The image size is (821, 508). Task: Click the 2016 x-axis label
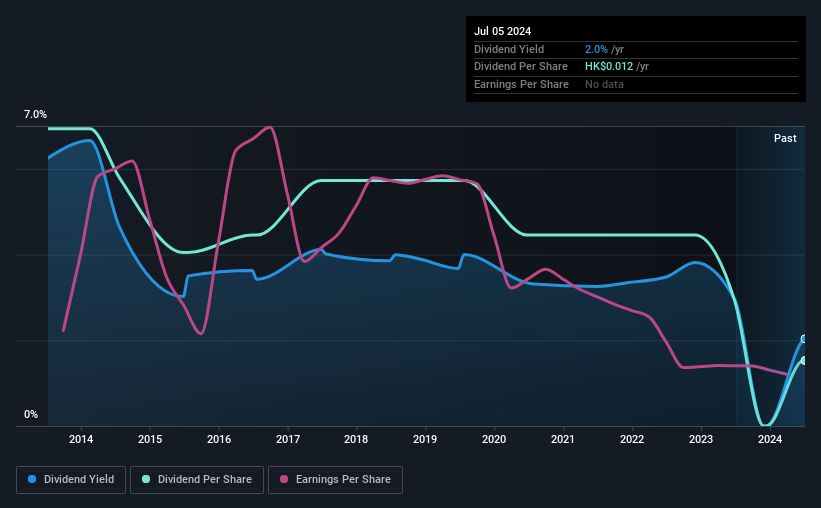(x=219, y=439)
